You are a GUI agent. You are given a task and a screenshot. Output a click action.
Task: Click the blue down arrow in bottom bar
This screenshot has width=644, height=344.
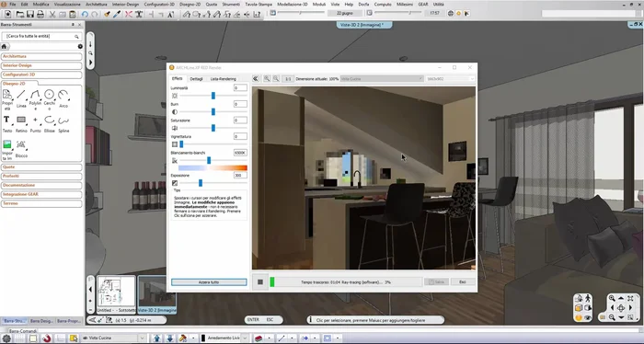169,338
